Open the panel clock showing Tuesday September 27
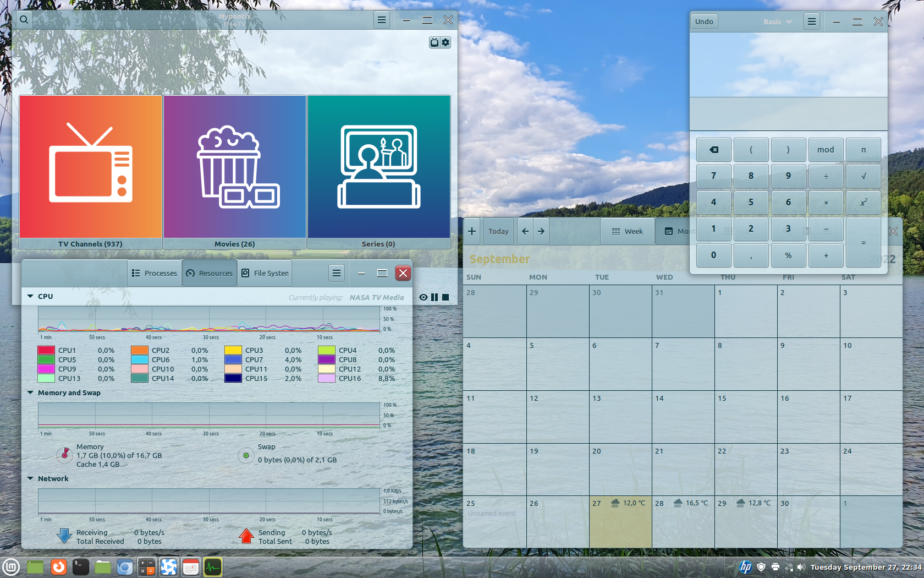The image size is (924, 578). [866, 567]
